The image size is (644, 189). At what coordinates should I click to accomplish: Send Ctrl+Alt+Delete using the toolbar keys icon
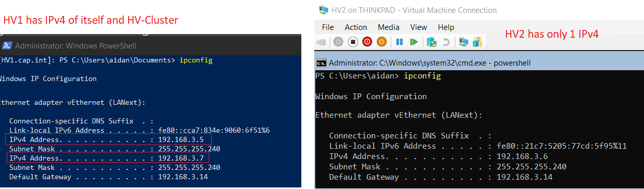(x=321, y=41)
